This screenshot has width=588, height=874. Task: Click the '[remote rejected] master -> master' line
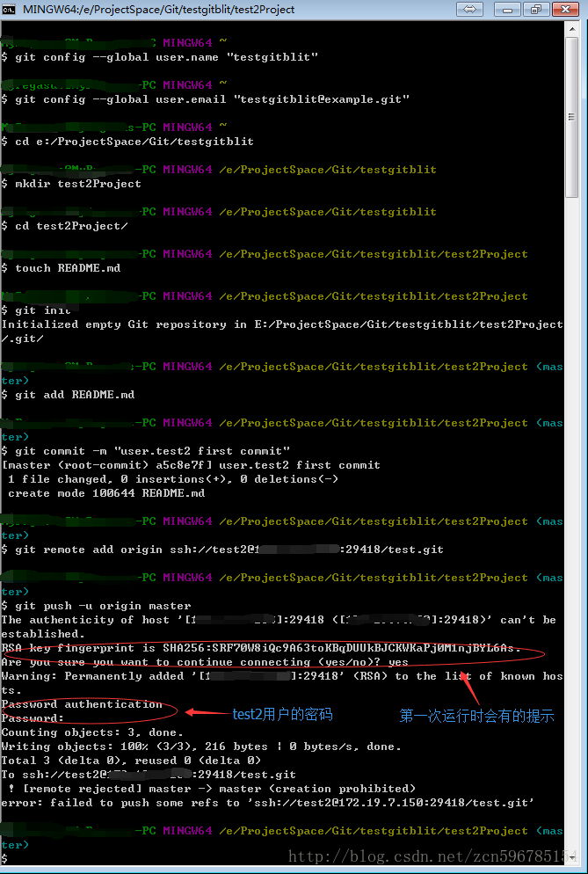212,789
